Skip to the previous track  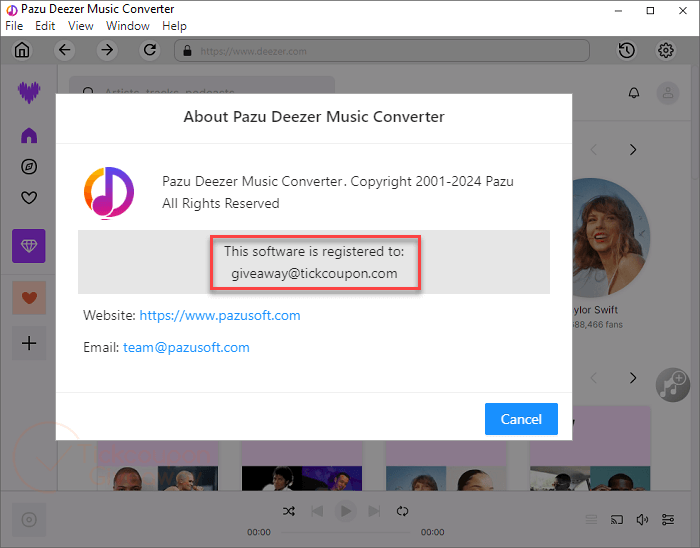tap(317, 511)
